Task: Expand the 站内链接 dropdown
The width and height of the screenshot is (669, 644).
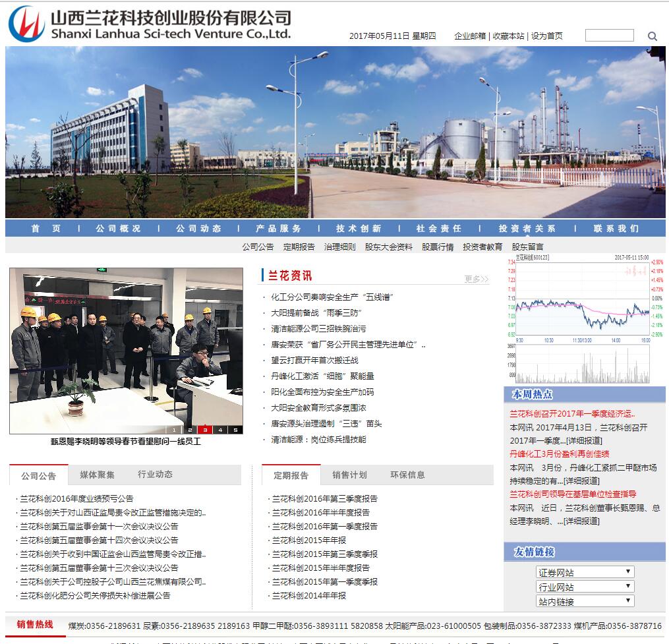Action: coord(585,601)
